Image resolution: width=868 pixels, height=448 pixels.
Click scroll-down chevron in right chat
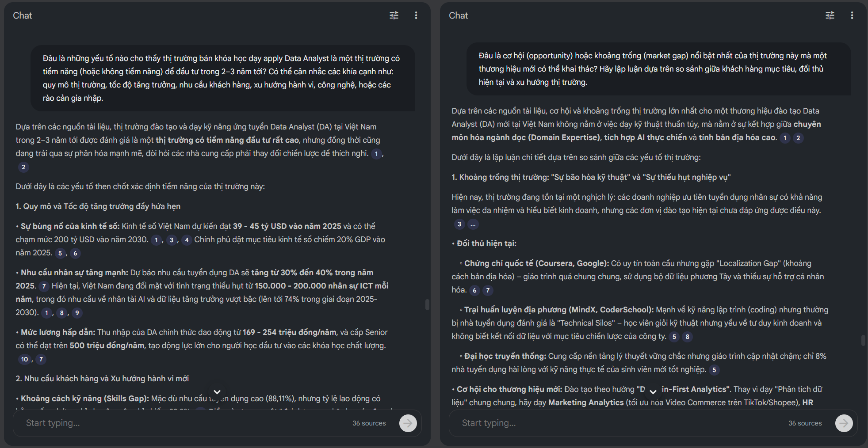(x=653, y=392)
